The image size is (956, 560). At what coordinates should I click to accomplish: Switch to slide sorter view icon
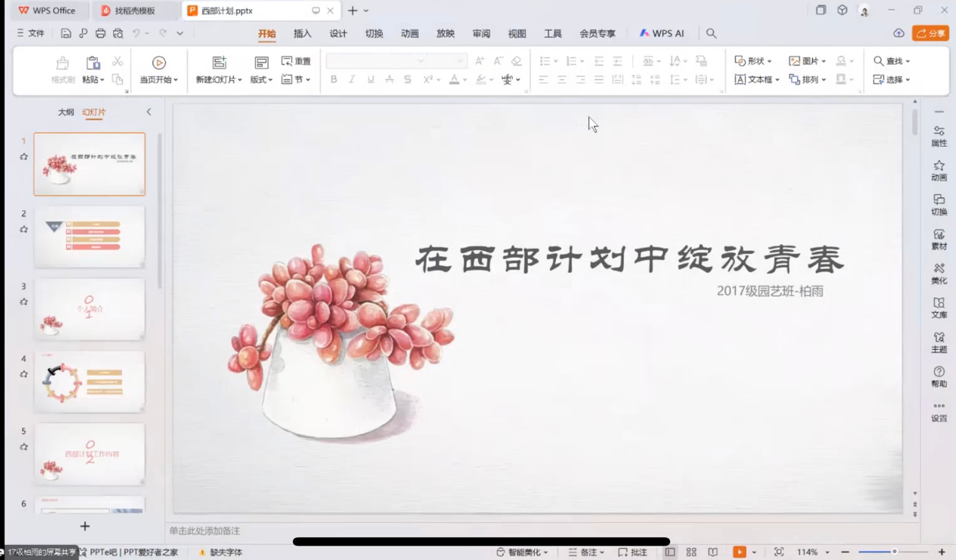(691, 552)
